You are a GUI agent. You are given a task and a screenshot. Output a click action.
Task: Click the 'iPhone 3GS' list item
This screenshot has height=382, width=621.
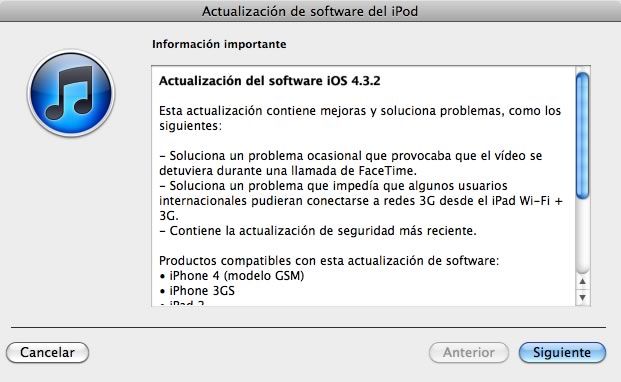[x=197, y=291]
